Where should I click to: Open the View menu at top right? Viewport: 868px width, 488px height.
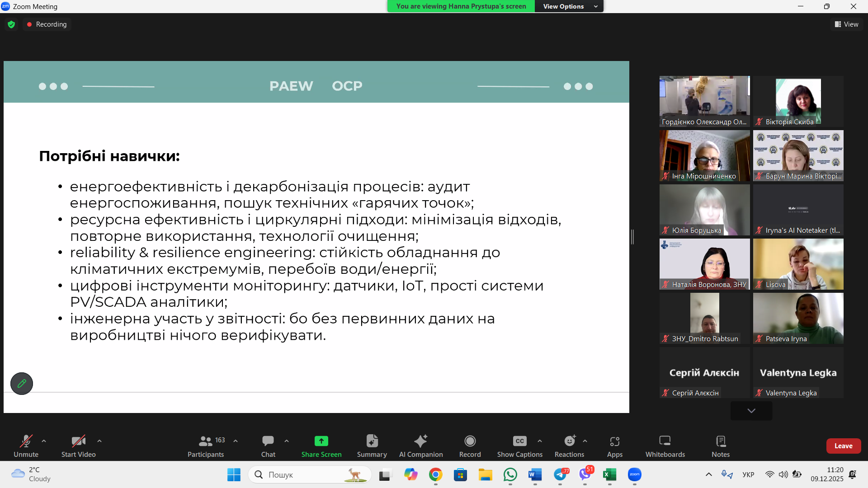(x=846, y=24)
